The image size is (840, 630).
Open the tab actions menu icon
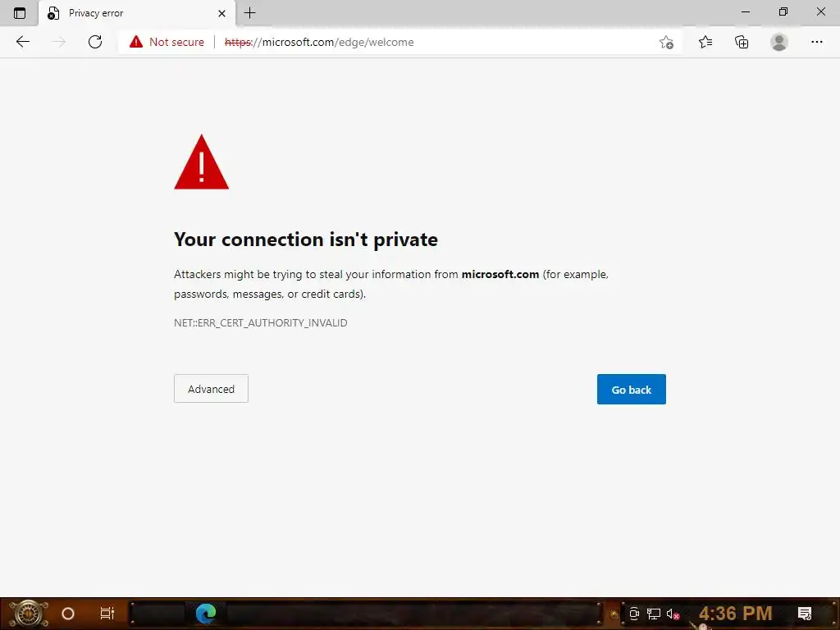20,13
